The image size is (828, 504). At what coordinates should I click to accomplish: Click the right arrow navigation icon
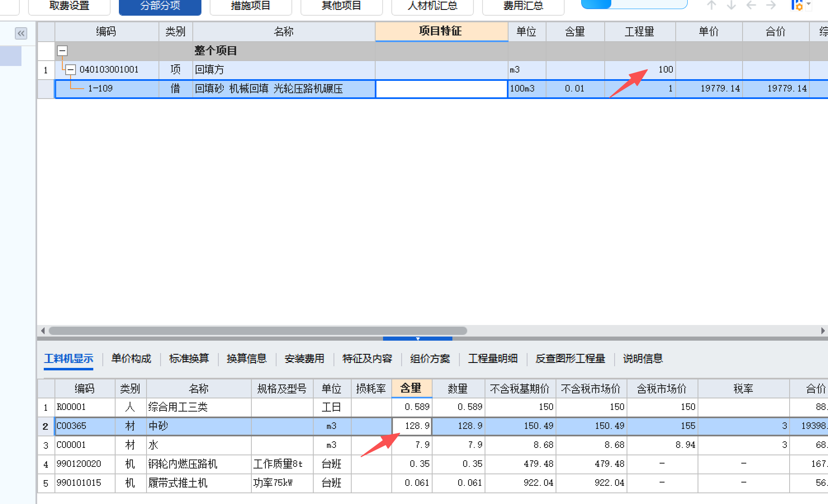(771, 5)
